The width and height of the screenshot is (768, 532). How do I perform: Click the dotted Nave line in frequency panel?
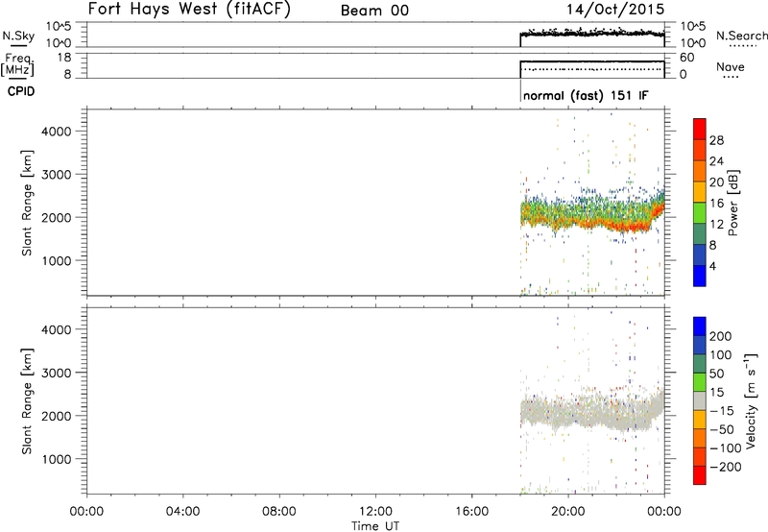[592, 69]
